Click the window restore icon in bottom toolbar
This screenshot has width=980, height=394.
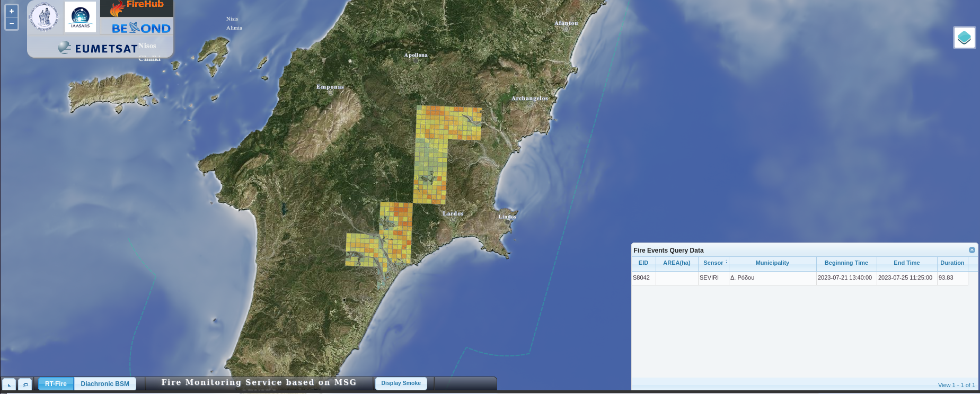click(25, 384)
